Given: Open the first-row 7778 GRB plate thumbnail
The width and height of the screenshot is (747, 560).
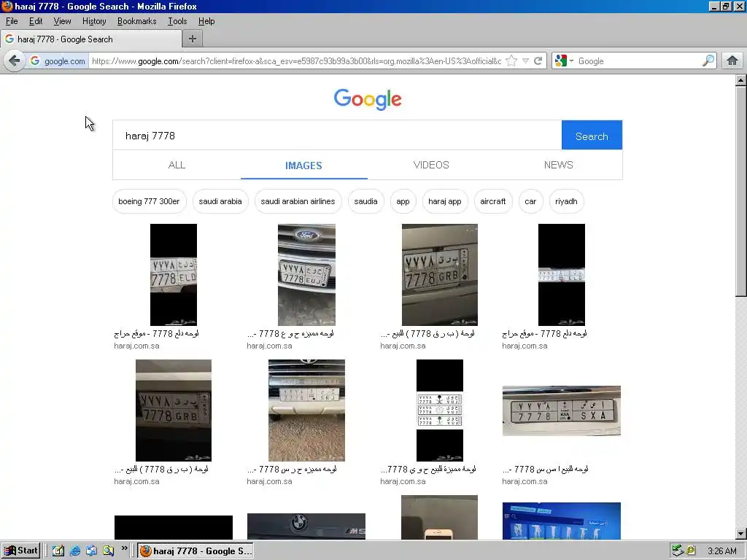Looking at the screenshot, I should (440, 275).
